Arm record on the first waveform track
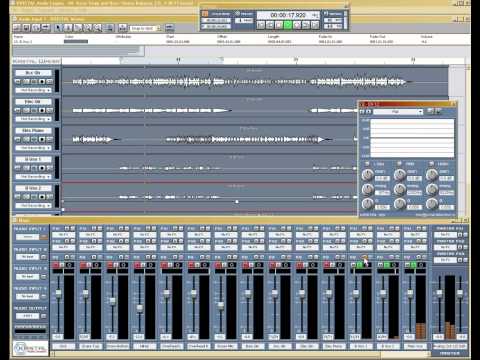The image size is (480, 360). [42, 82]
